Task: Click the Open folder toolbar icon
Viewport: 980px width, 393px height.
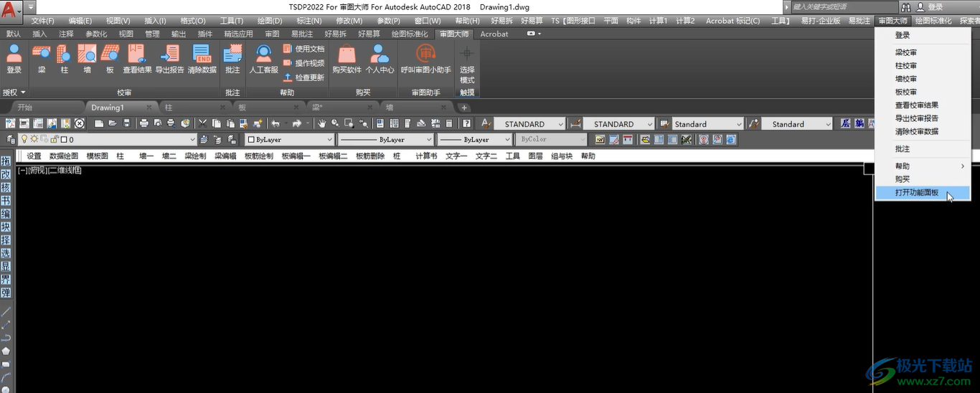Action: (113, 123)
